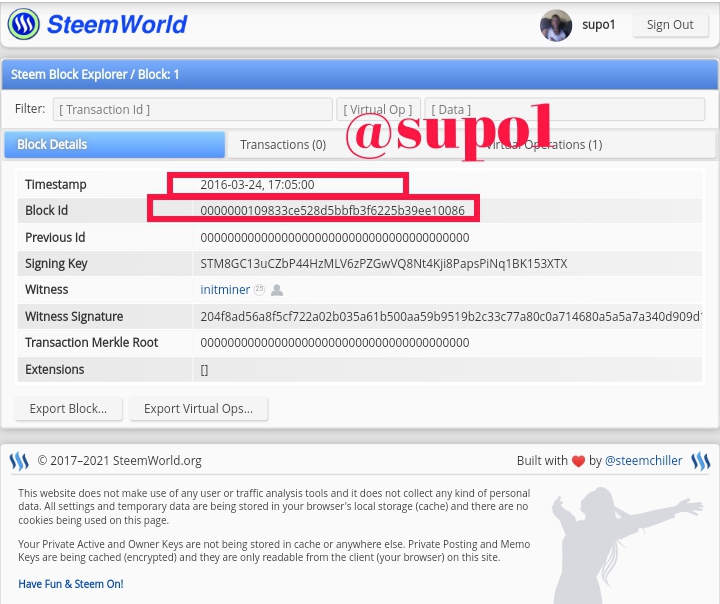This screenshot has width=720, height=604.
Task: Click the person icon next to initminer
Action: pos(277,290)
